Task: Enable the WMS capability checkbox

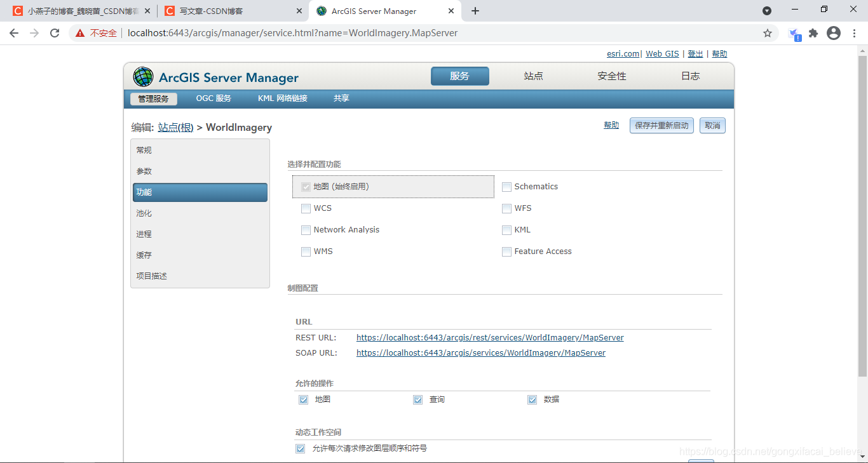Action: tap(306, 252)
